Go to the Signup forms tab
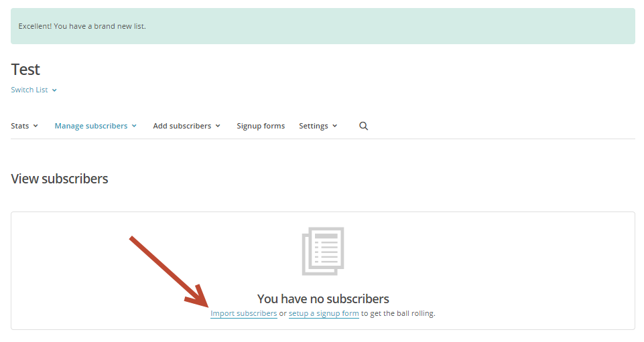Image resolution: width=644 pixels, height=342 pixels. click(x=261, y=126)
